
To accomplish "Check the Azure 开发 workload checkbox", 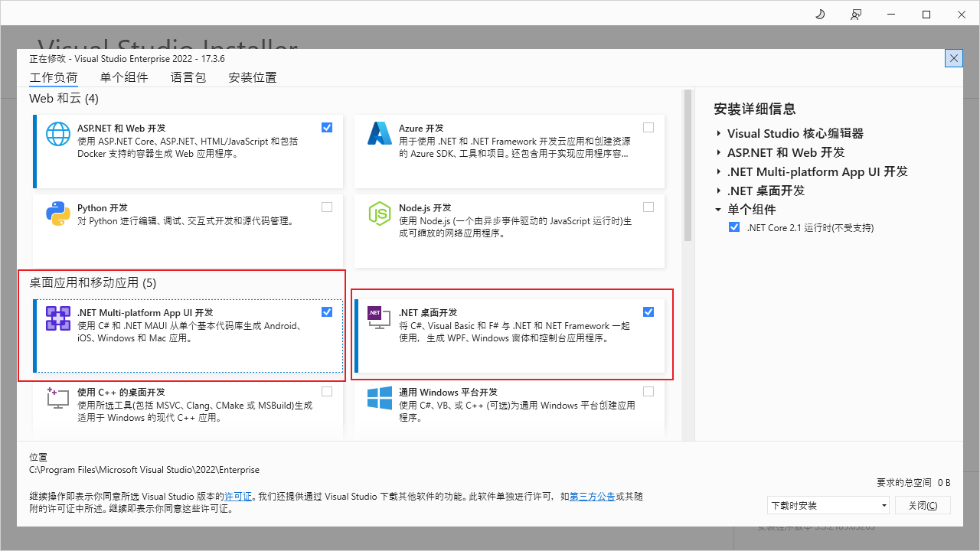I will (x=648, y=127).
